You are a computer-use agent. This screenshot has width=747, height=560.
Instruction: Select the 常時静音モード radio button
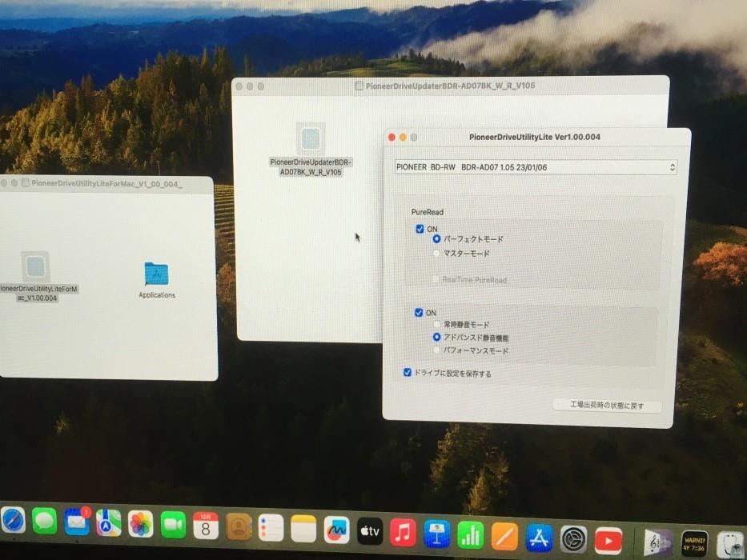(x=436, y=324)
